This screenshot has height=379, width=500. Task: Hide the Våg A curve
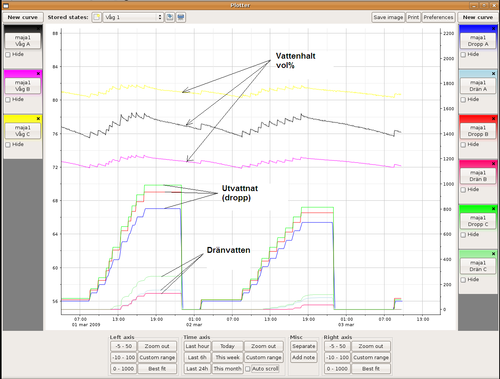pos(8,55)
